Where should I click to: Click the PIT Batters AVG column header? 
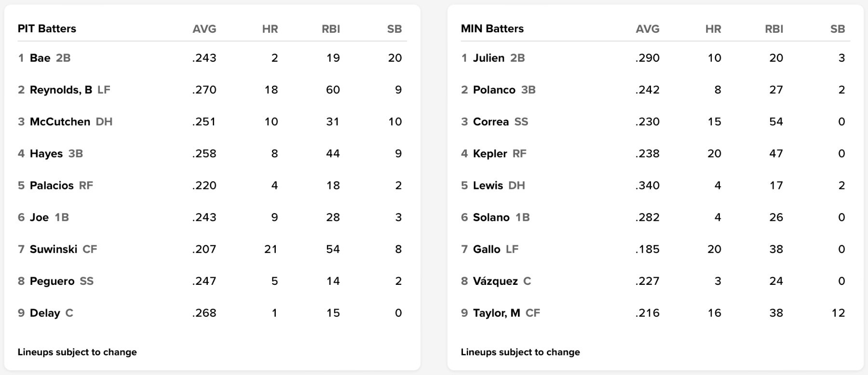coord(204,29)
